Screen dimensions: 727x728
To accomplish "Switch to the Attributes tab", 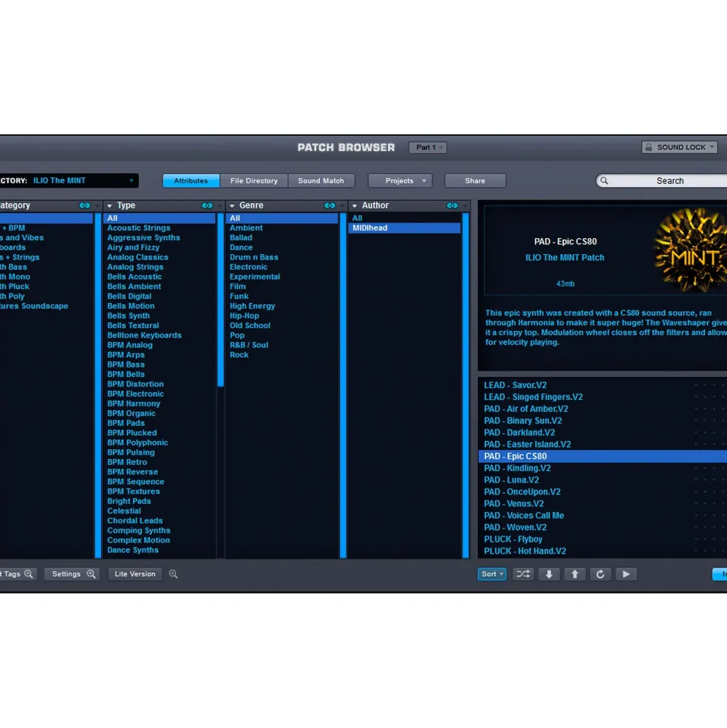I will [191, 180].
